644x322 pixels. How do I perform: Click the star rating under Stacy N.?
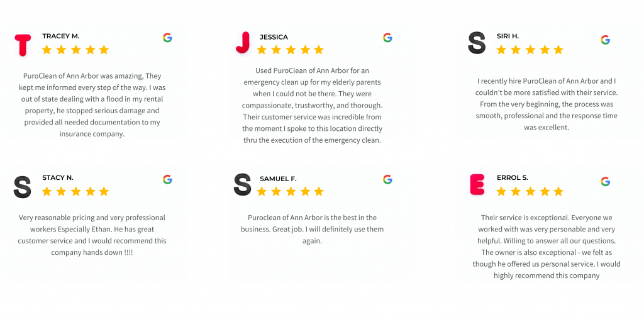pyautogui.click(x=75, y=191)
